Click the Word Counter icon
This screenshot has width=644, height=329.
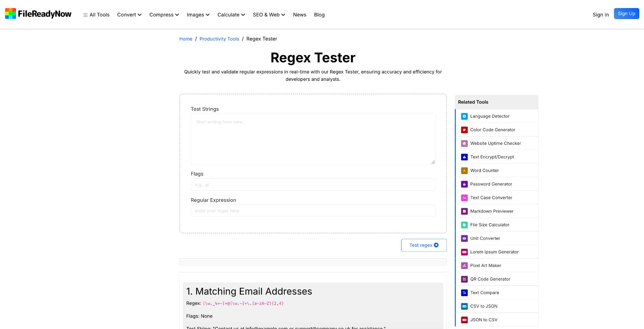click(464, 171)
